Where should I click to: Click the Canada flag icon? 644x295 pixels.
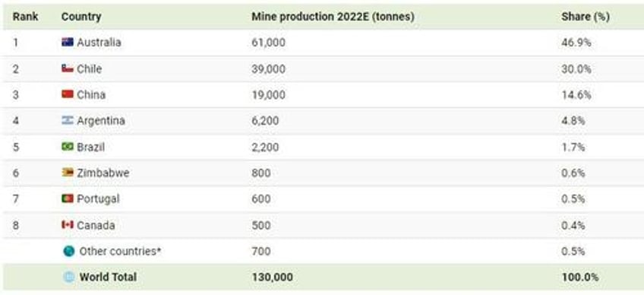pos(68,224)
